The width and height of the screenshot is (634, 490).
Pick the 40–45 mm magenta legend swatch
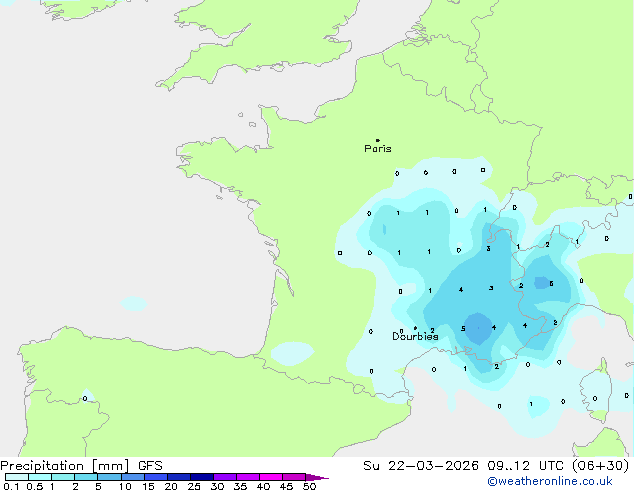pyautogui.click(x=271, y=477)
